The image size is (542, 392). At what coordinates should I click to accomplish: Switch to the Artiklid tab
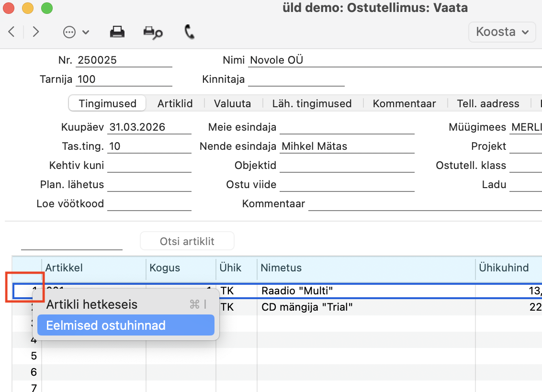[175, 103]
